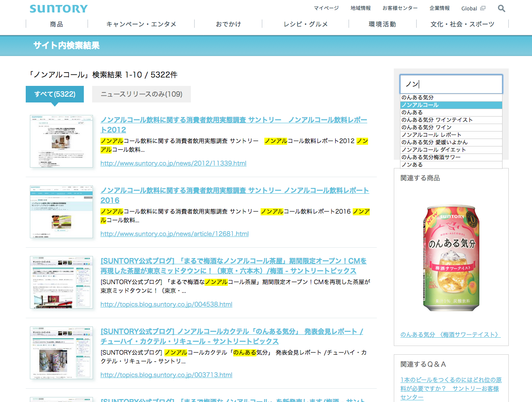Choose suggestion のんある気分梅酒サワー
The width and height of the screenshot is (532, 402).
point(451,157)
